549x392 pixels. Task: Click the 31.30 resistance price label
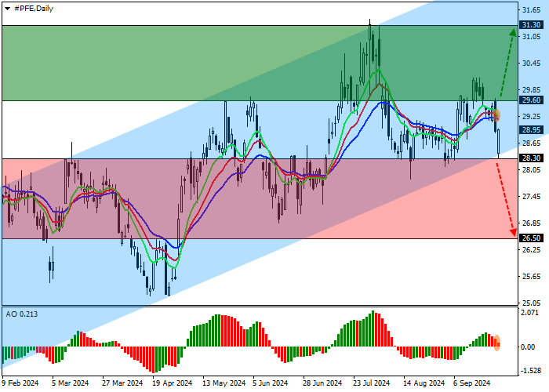(x=531, y=25)
